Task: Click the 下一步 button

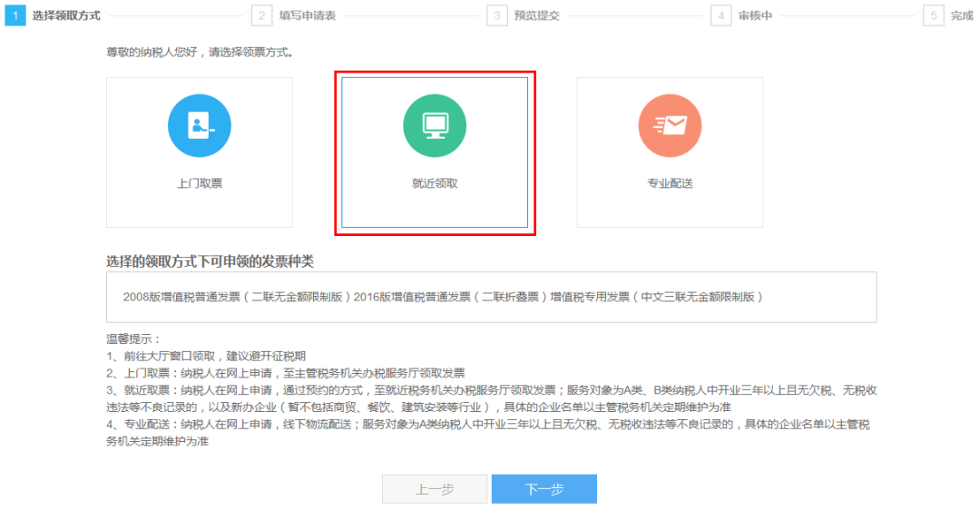Action: (544, 489)
